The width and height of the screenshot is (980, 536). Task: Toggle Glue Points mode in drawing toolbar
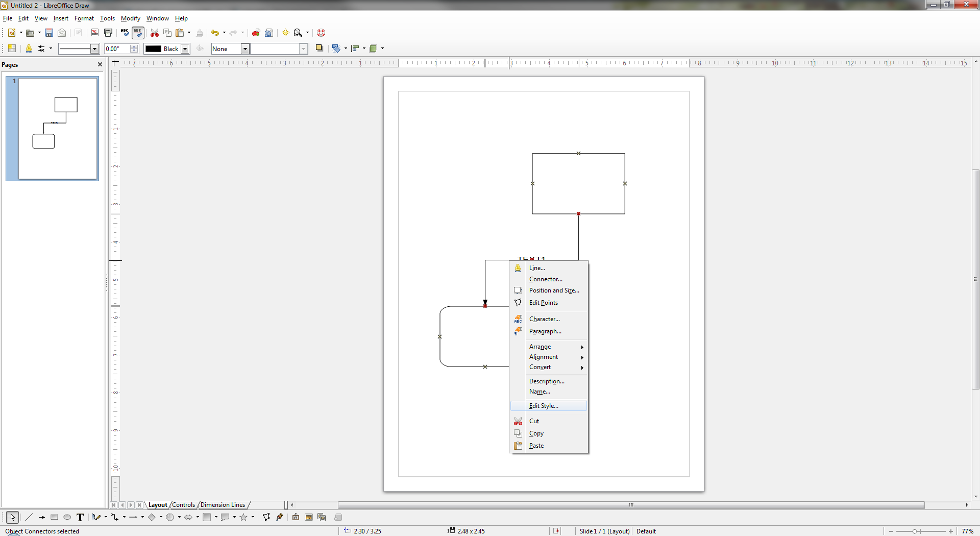[279, 517]
